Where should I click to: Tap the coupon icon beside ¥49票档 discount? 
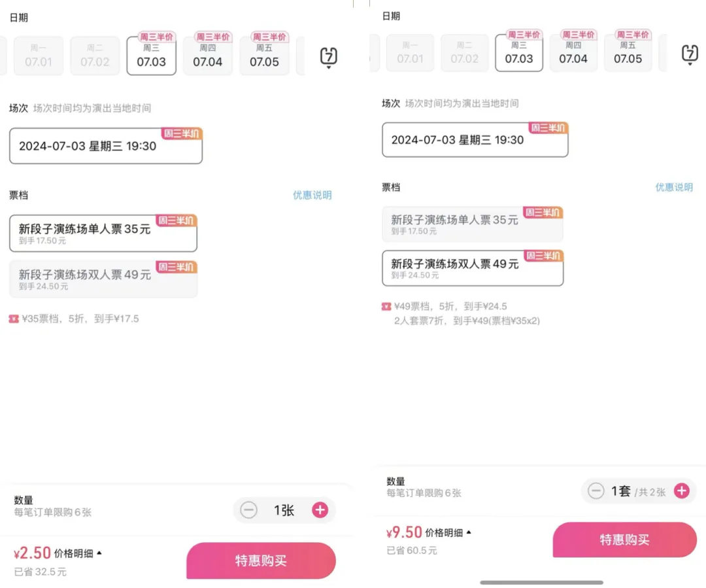(x=386, y=307)
